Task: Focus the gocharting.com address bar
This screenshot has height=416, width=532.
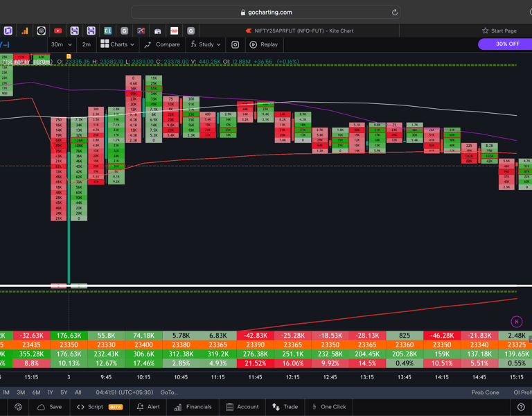Action: [x=266, y=12]
